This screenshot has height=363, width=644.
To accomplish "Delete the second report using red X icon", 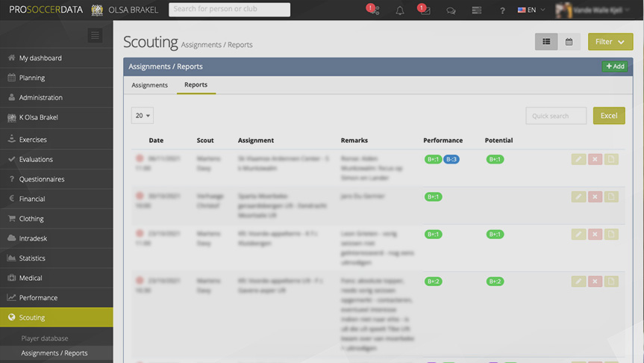I will pos(595,196).
